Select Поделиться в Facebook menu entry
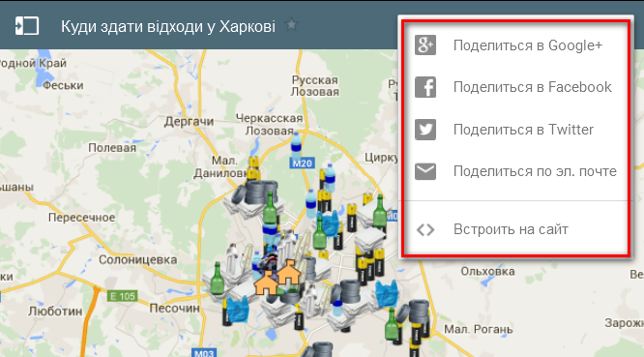The image size is (644, 357). click(x=515, y=87)
